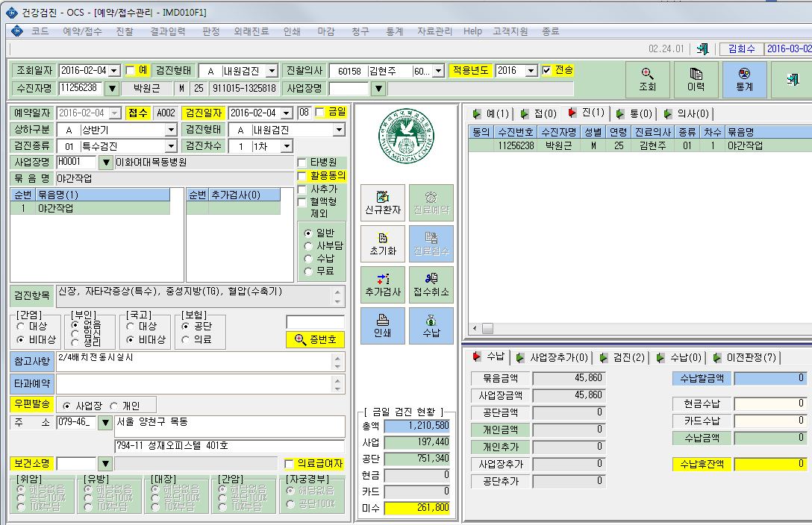Click the 참고사항 notes text field

[x=196, y=362]
